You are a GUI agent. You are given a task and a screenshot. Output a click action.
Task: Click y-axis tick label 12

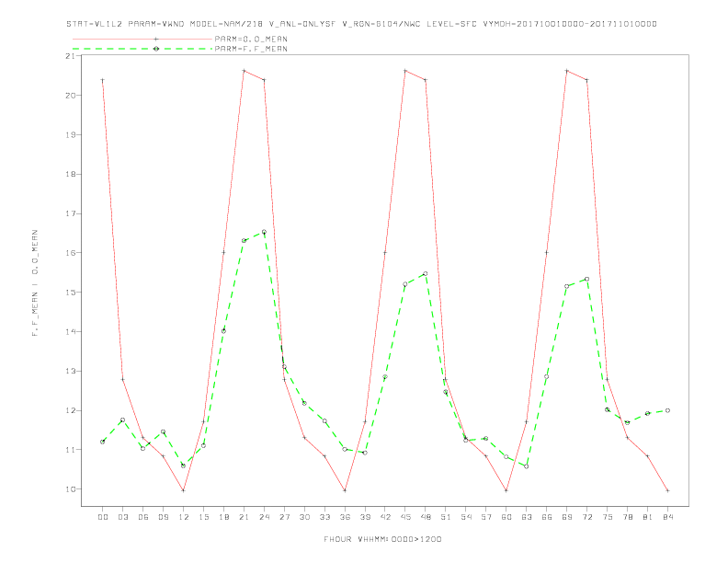[x=70, y=410]
